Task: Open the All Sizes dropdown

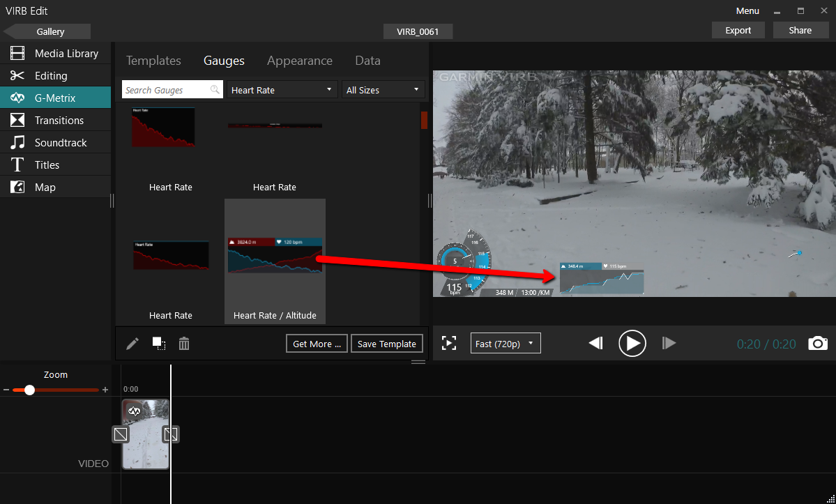Action: click(x=383, y=90)
